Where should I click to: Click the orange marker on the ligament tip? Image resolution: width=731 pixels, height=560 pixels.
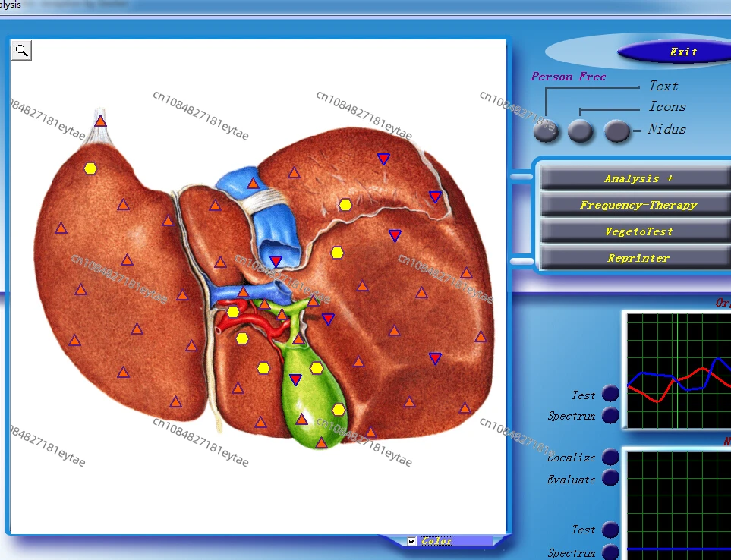[x=100, y=121]
